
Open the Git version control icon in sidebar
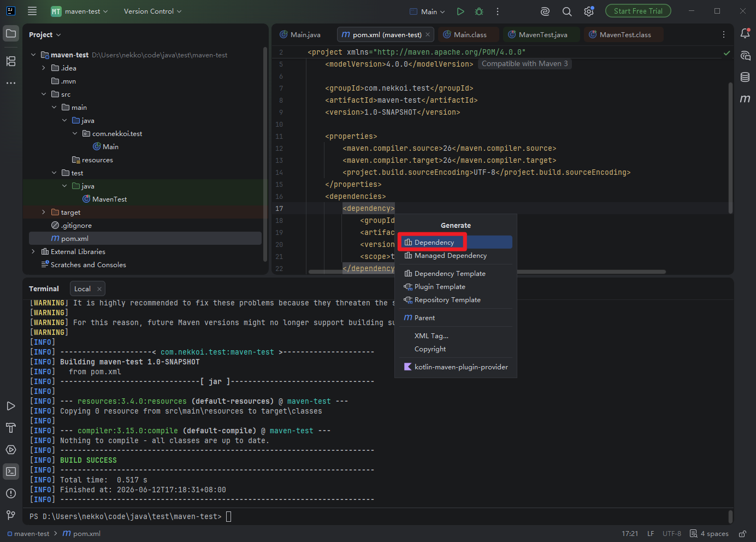pos(11,515)
